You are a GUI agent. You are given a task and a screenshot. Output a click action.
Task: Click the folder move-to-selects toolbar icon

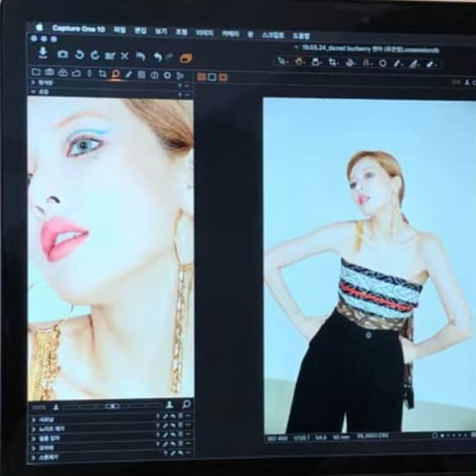110,56
